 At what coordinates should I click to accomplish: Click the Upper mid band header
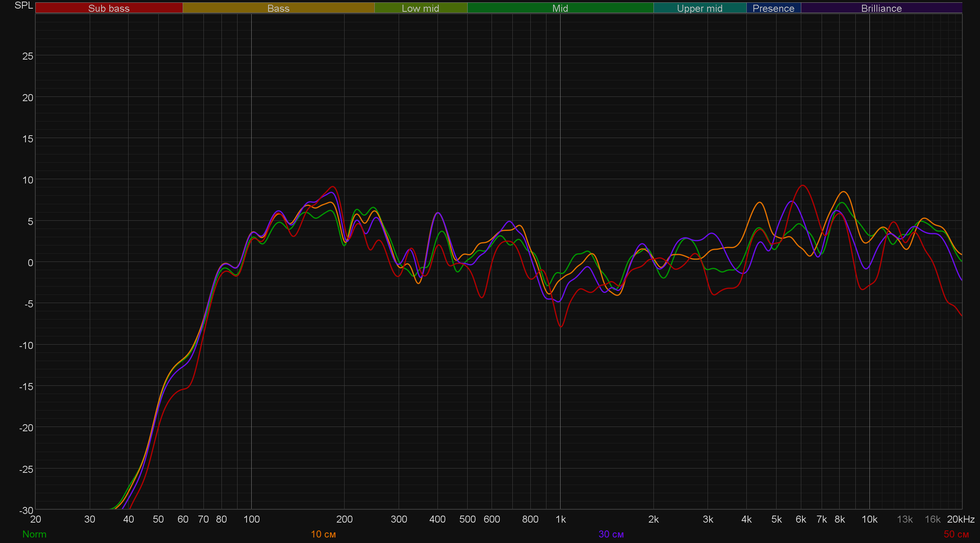pyautogui.click(x=699, y=8)
